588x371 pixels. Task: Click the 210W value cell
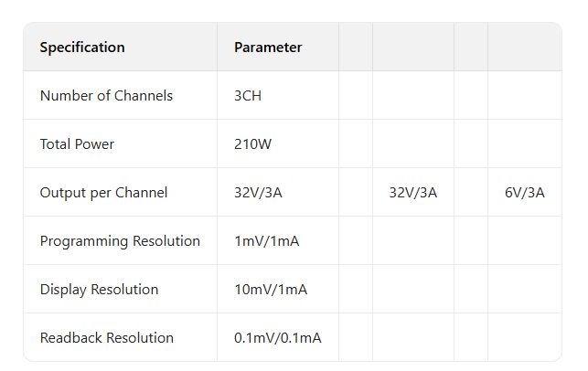tap(253, 144)
